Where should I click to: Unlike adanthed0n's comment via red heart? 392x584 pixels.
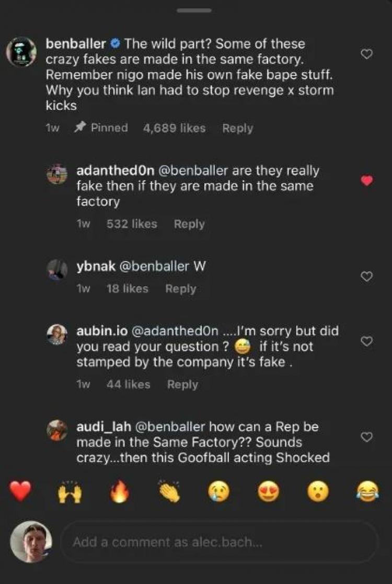[x=367, y=181]
